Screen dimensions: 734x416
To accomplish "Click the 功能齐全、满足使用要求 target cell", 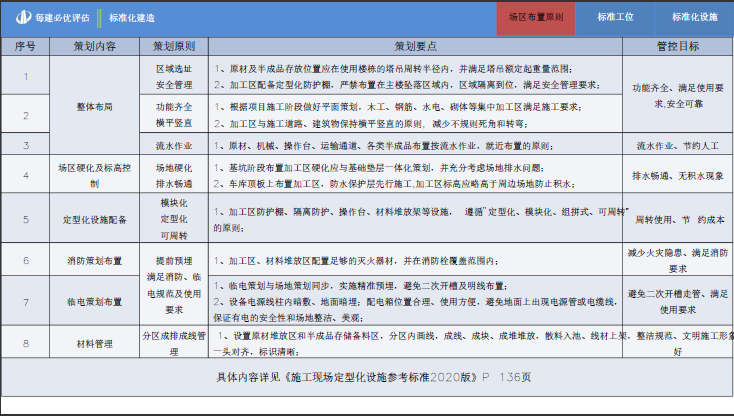I will (678, 95).
